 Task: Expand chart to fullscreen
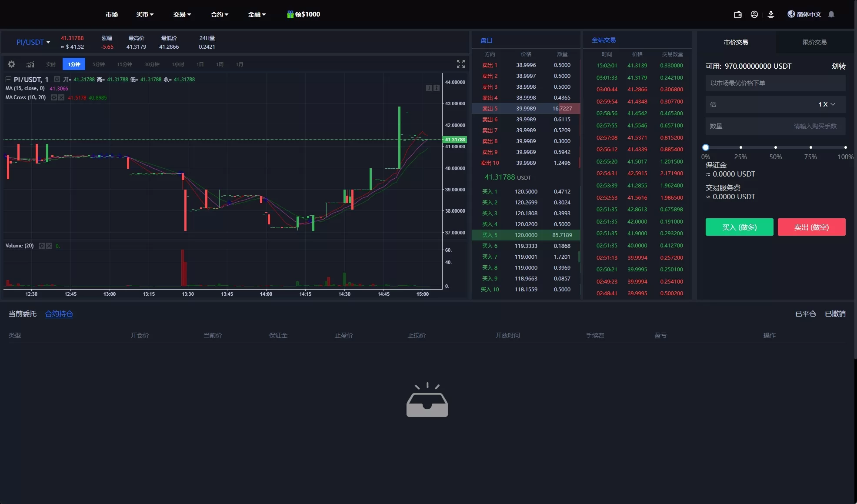coord(461,64)
